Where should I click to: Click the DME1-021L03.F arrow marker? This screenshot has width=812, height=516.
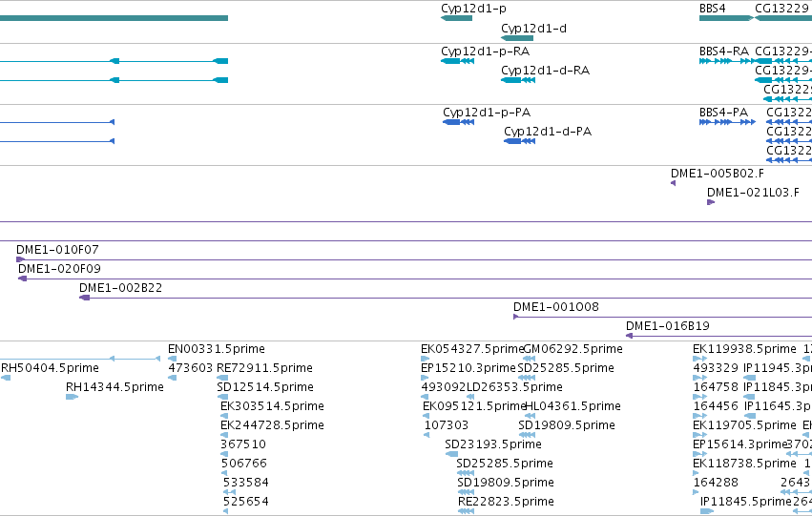pos(711,202)
